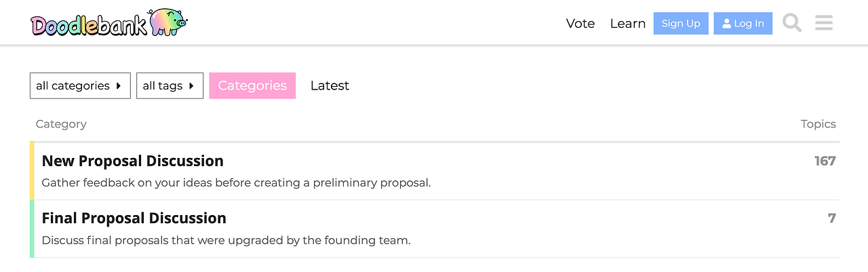Screen dimensions: 868x272
Task: Open the hamburger menu icon
Action: tap(824, 23)
